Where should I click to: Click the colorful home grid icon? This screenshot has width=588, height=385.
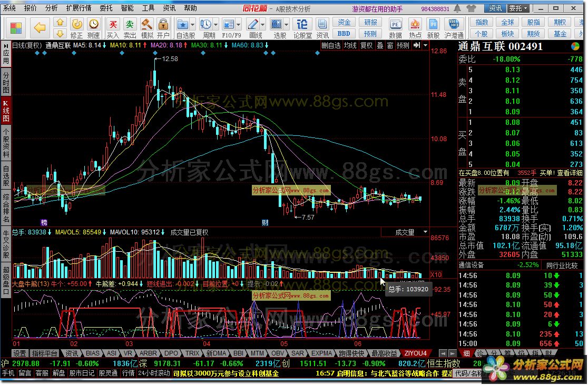[x=16, y=28]
